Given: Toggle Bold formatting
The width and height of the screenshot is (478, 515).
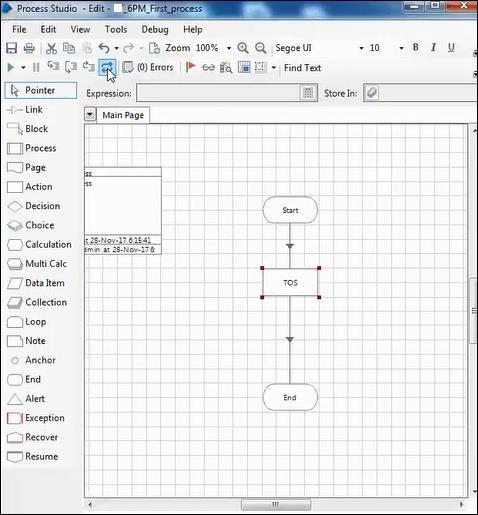Looking at the screenshot, I should point(415,47).
